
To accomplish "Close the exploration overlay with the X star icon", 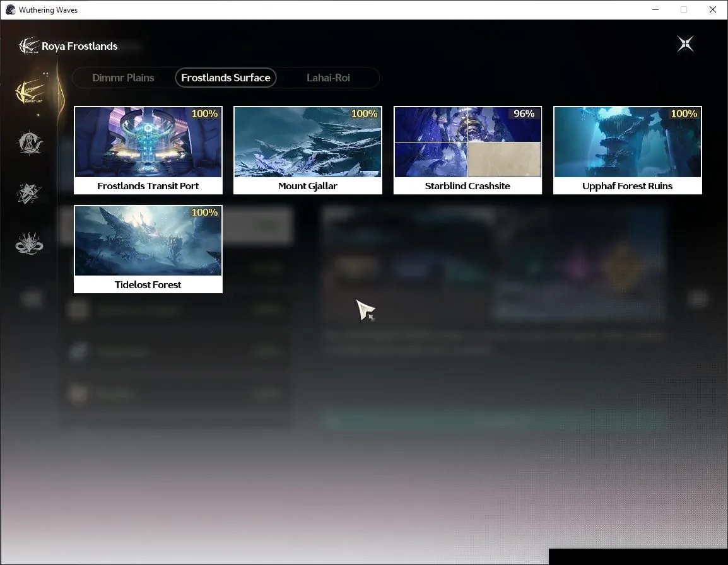I will tap(685, 44).
